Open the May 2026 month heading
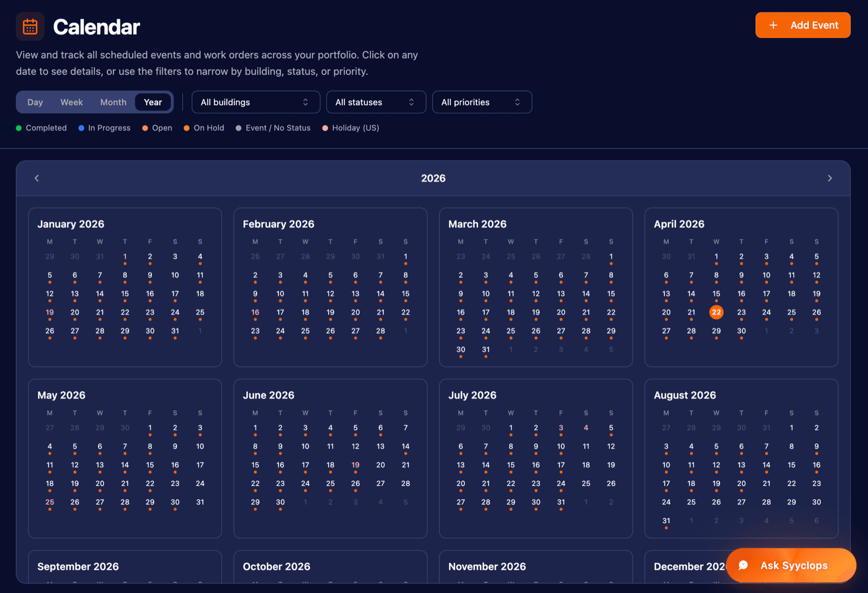This screenshot has height=593, width=868. [61, 395]
